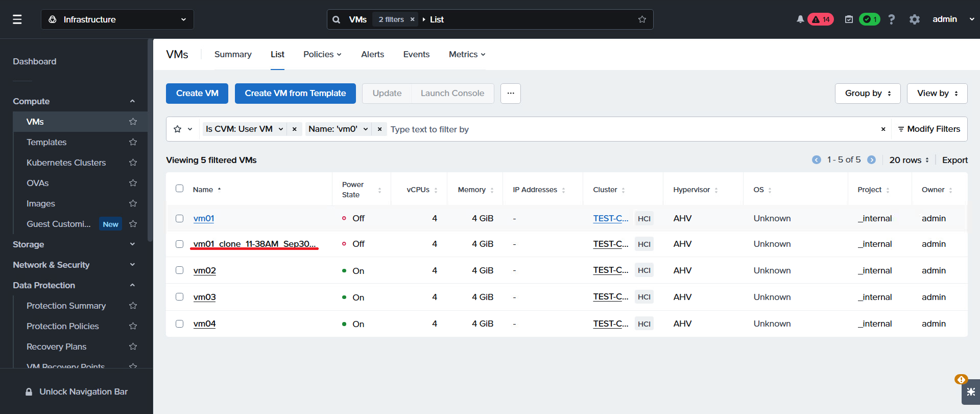This screenshot has height=414, width=980.
Task: Open the vm02 link
Action: click(x=205, y=270)
